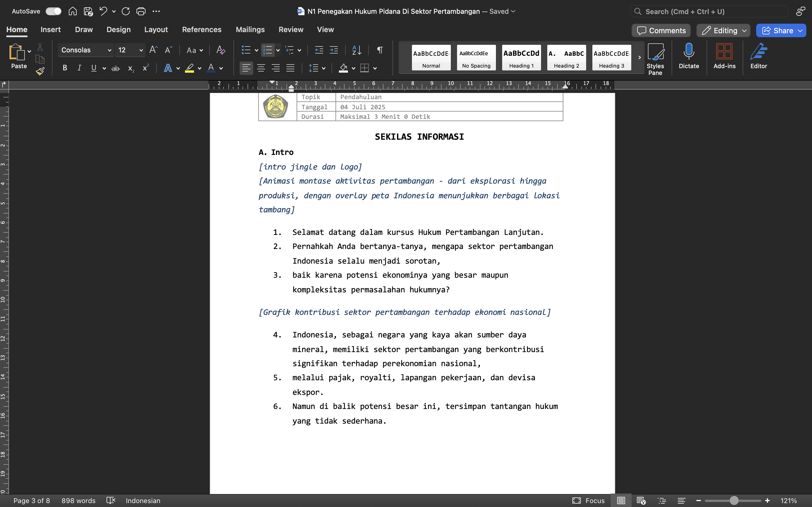
Task: Apply strikethrough formatting
Action: (115, 68)
